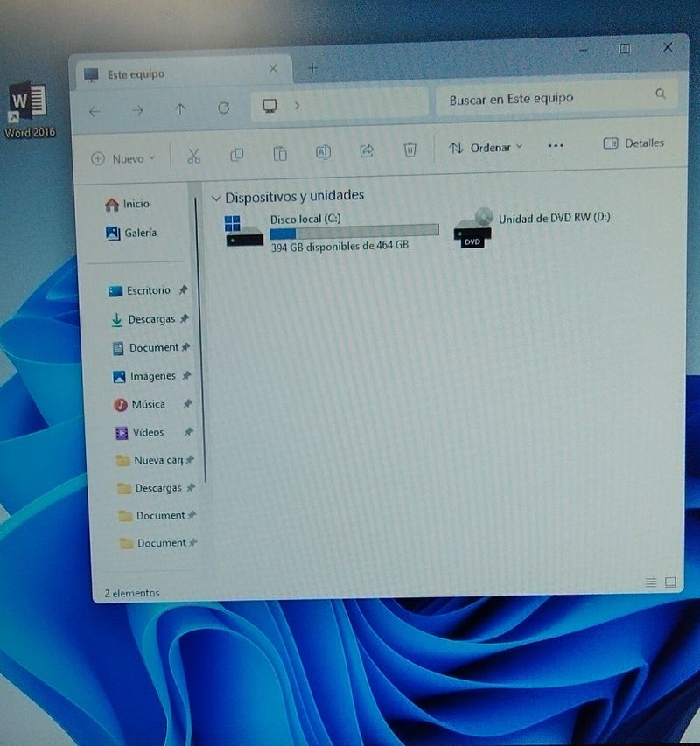
Task: Go up one folder level
Action: click(x=180, y=109)
